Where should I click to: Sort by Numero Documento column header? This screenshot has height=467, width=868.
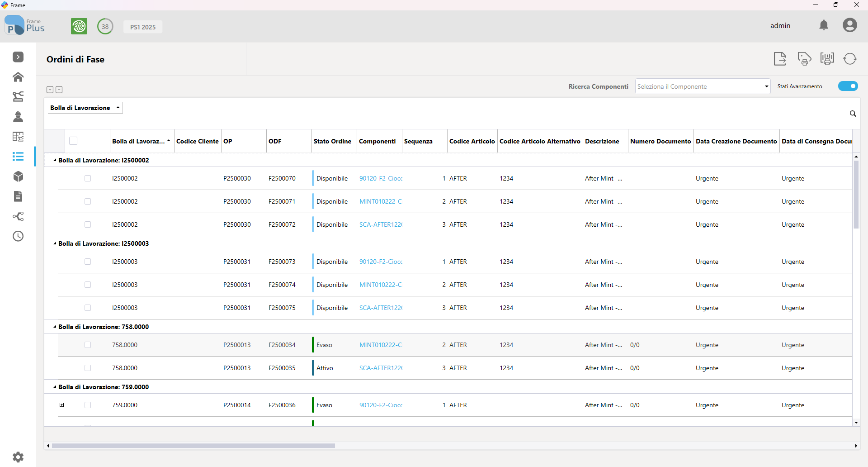pos(660,141)
